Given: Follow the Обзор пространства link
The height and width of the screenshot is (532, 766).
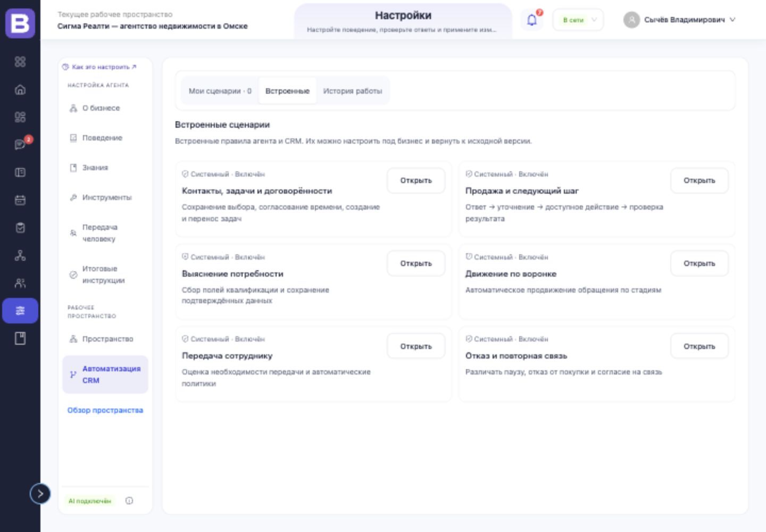Looking at the screenshot, I should [105, 410].
